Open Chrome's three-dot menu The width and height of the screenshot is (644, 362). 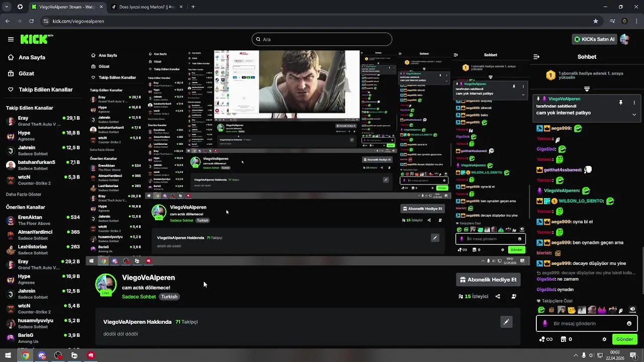click(x=636, y=21)
